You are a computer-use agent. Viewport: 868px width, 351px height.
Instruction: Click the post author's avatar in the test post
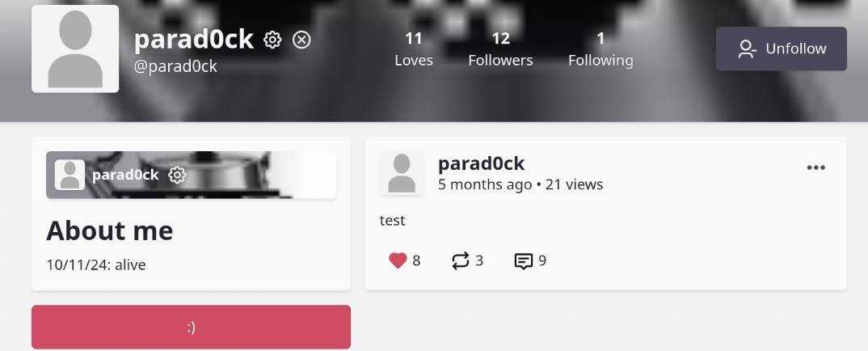(402, 173)
